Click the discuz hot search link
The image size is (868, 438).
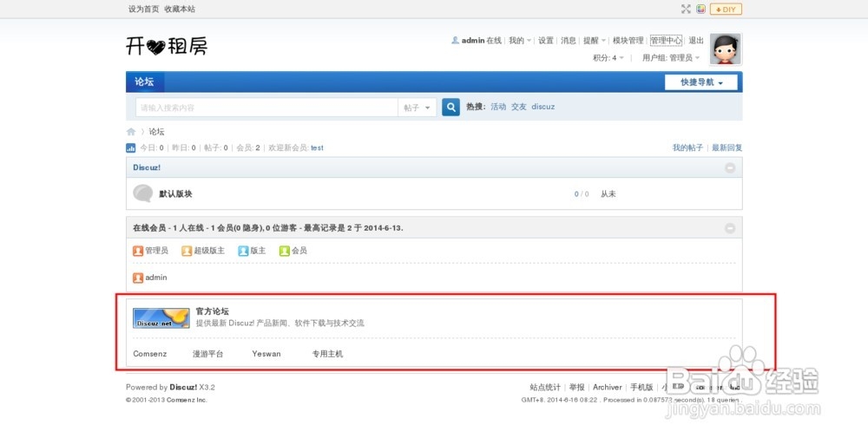(x=543, y=107)
